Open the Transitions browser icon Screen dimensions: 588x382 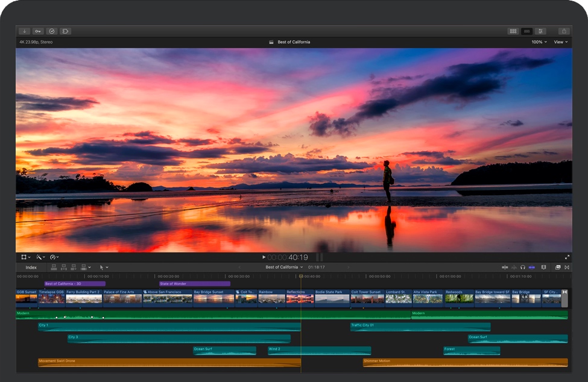pyautogui.click(x=567, y=267)
